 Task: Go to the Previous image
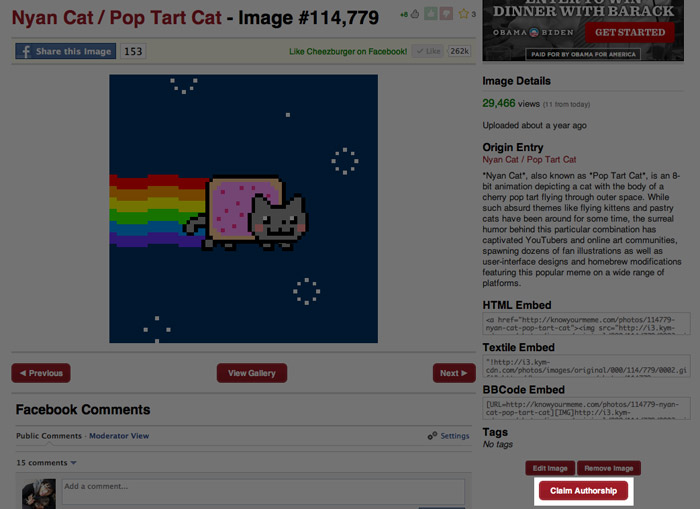pyautogui.click(x=41, y=373)
